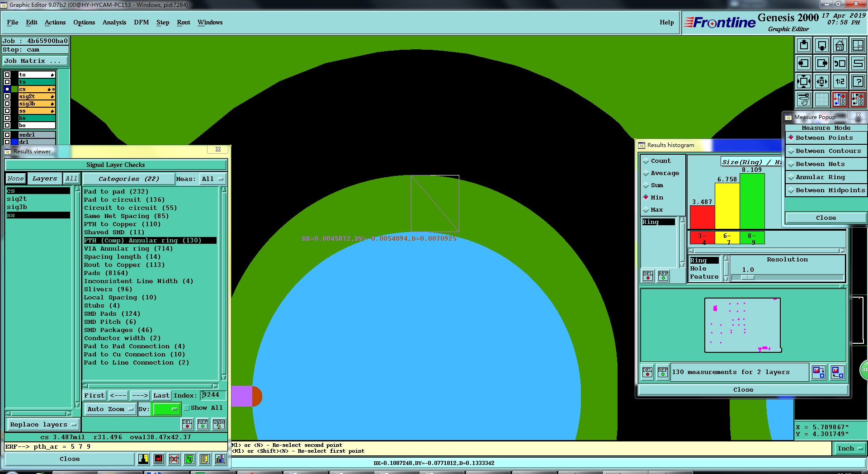
Task: Click the yellow report page icon in Results viewer
Action: click(x=205, y=460)
